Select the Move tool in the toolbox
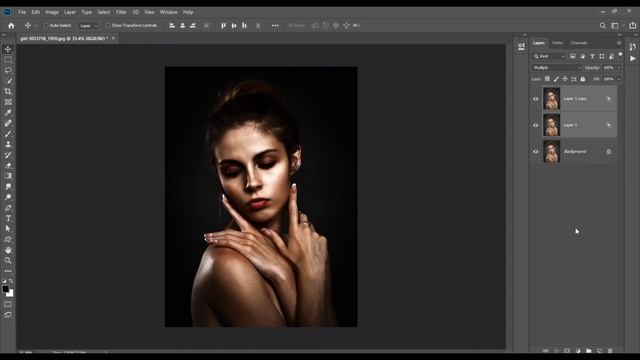This screenshot has width=640, height=360. point(8,49)
